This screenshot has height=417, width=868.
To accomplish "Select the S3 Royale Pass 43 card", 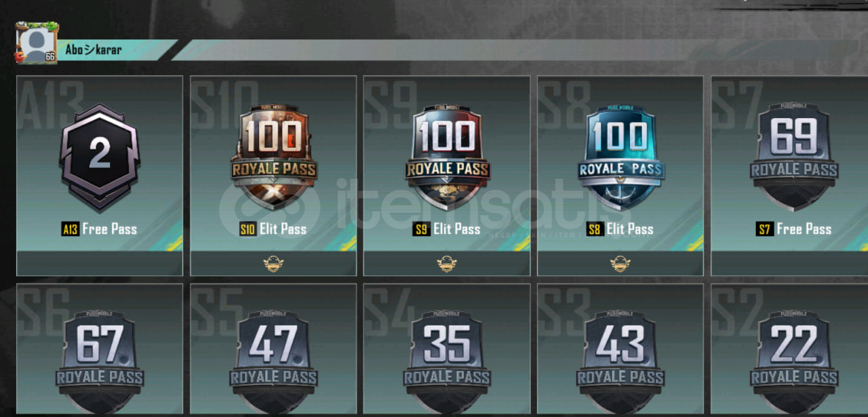I will click(620, 349).
